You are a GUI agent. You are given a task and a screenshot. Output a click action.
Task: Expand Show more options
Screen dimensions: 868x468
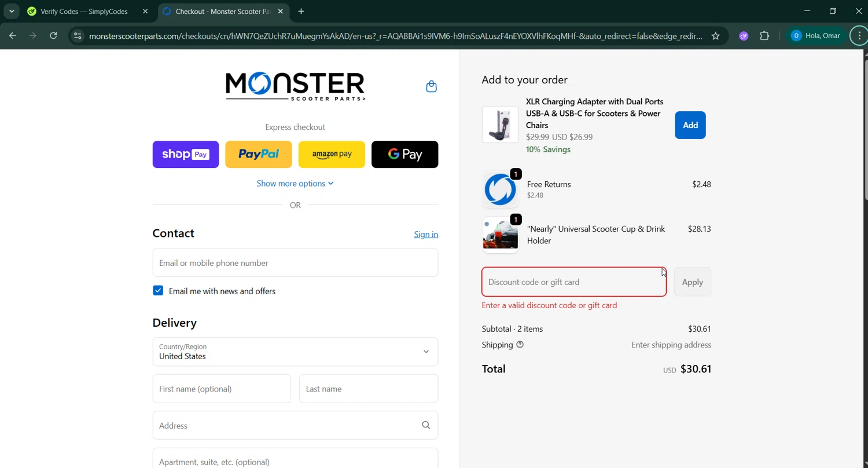click(x=295, y=183)
